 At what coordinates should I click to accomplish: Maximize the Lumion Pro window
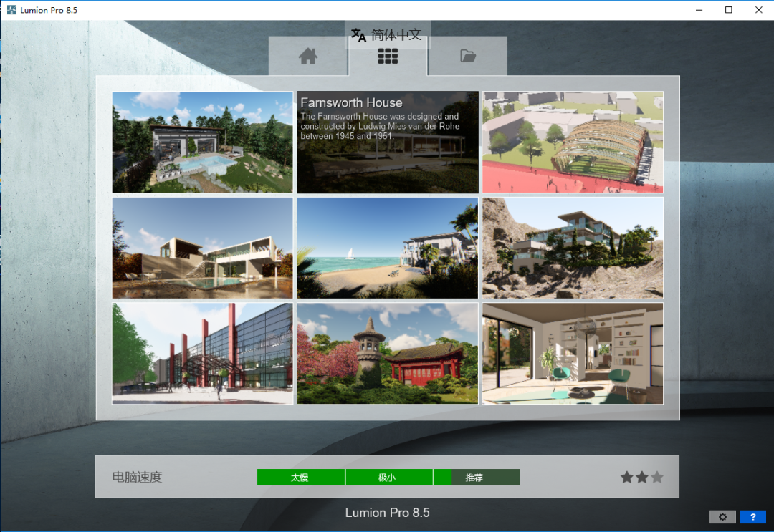coord(729,10)
